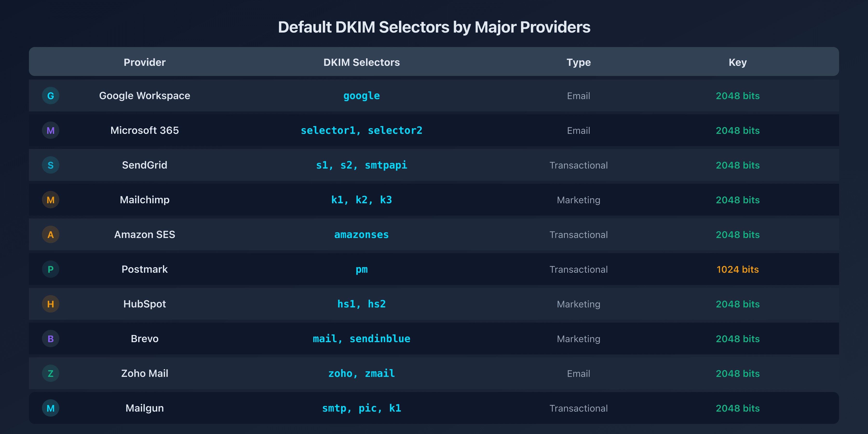
Task: Select the zoho, zmail selectors text
Action: pyautogui.click(x=361, y=373)
